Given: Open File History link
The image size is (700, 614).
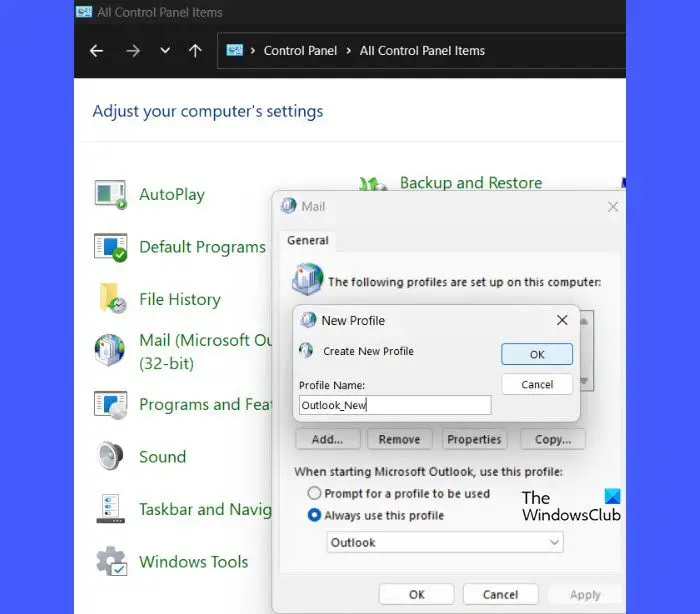Looking at the screenshot, I should point(180,299).
